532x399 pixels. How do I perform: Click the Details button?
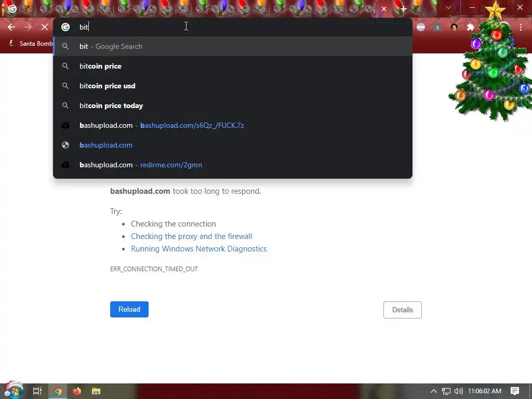point(403,310)
